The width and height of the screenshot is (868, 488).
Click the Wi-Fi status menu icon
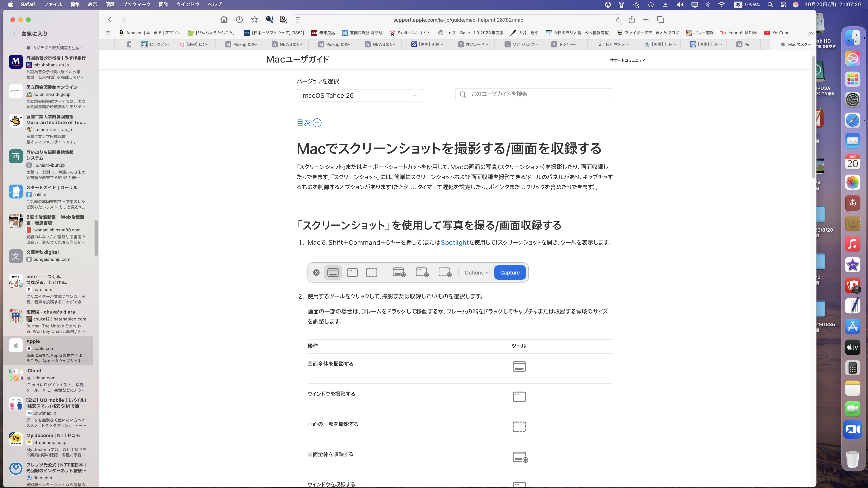tap(721, 4)
